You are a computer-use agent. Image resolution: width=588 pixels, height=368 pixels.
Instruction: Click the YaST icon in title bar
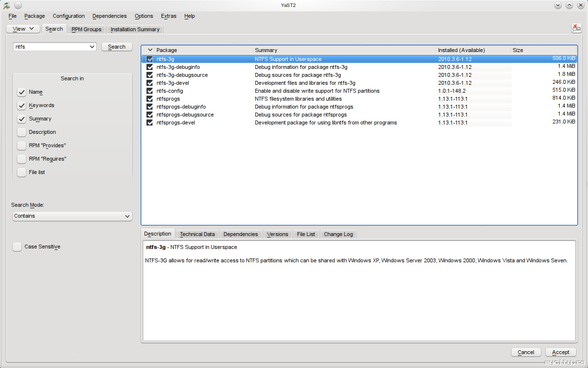[6, 5]
